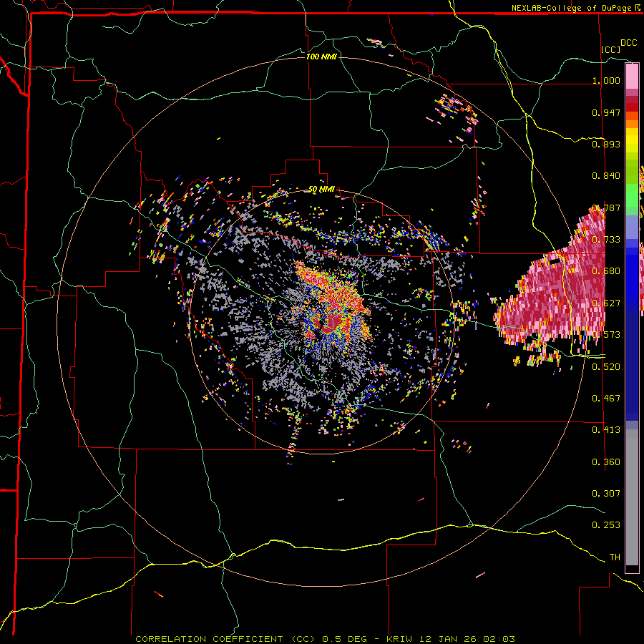Viewport: 644px width, 644px height.
Task: Pick the periwinkle light-blue color bar segment
Action: pyautogui.click(x=632, y=228)
